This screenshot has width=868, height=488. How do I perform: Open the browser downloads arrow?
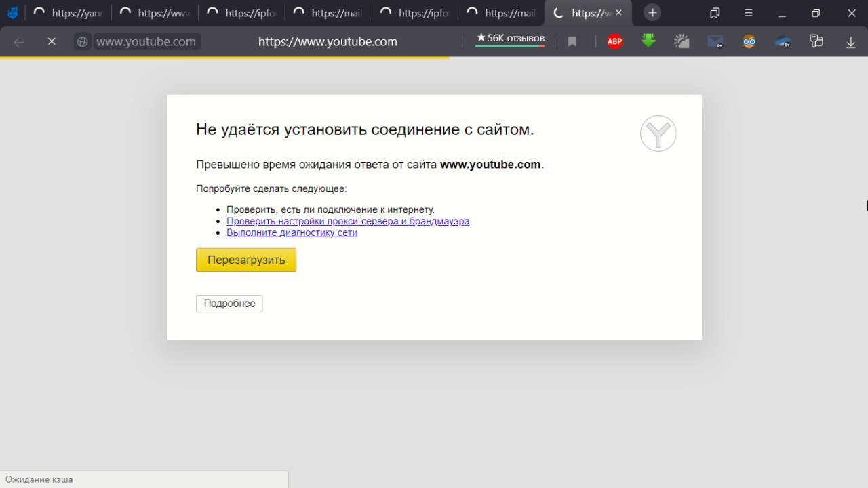tap(850, 42)
